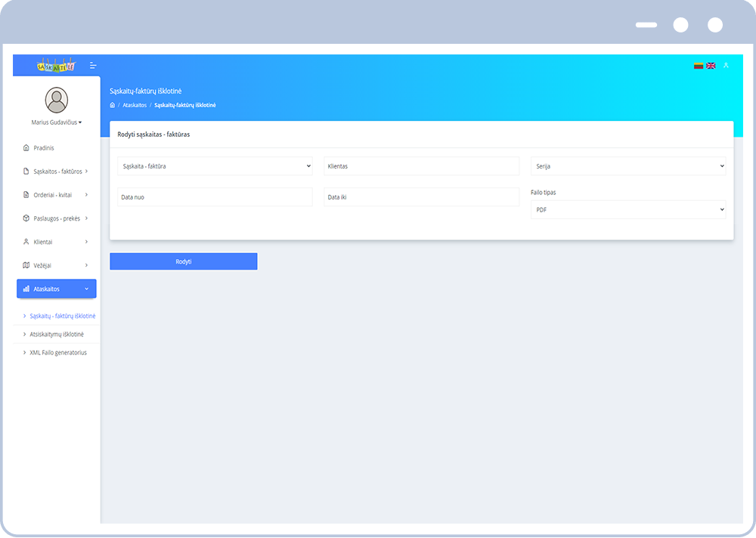Click the Sąskaitėlė logo in the header

[57, 66]
